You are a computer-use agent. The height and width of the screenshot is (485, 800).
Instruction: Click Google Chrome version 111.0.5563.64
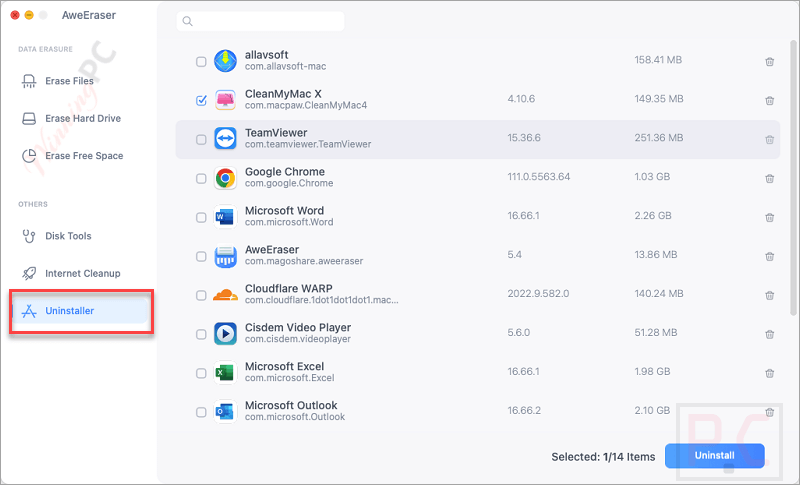(x=539, y=176)
